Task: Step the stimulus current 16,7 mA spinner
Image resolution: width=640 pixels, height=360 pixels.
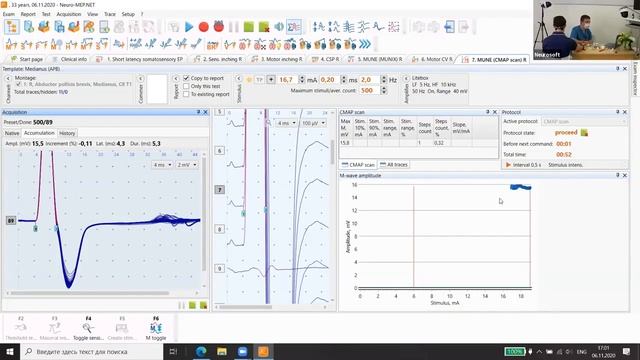Action: point(302,80)
